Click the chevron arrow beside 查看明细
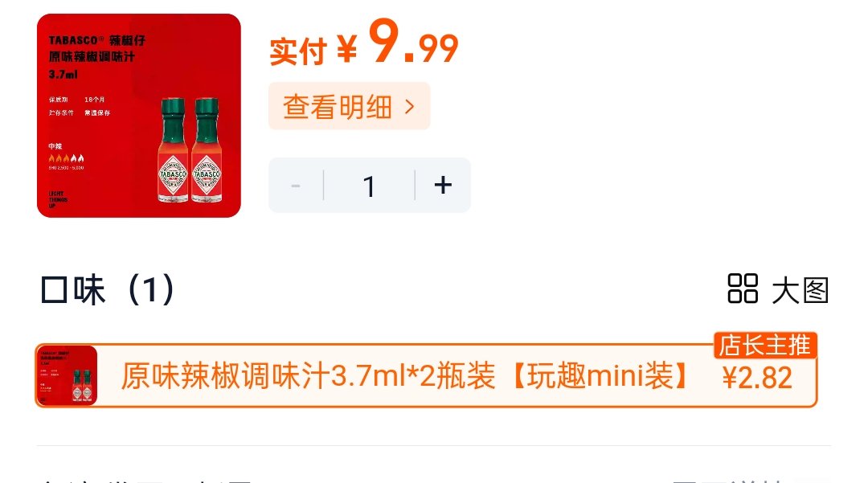 409,107
